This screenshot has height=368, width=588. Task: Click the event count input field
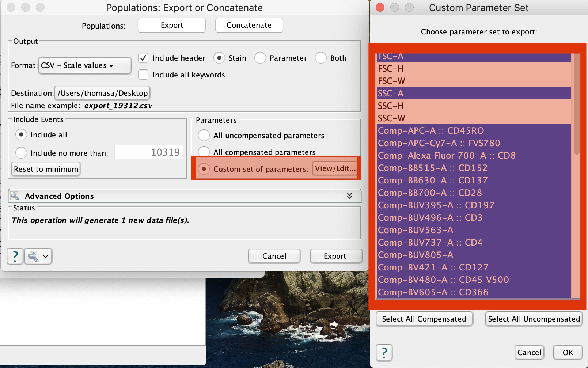pyautogui.click(x=148, y=152)
